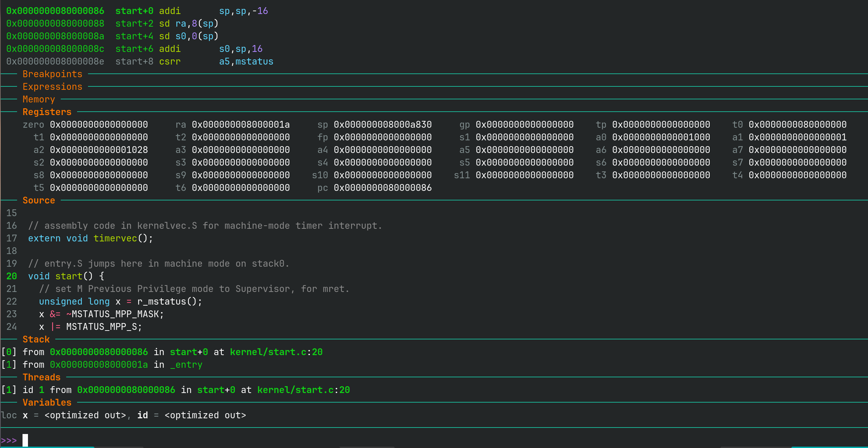Click the csrr a5,mstatus instruction
This screenshot has width=868, height=448.
pyautogui.click(x=216, y=61)
